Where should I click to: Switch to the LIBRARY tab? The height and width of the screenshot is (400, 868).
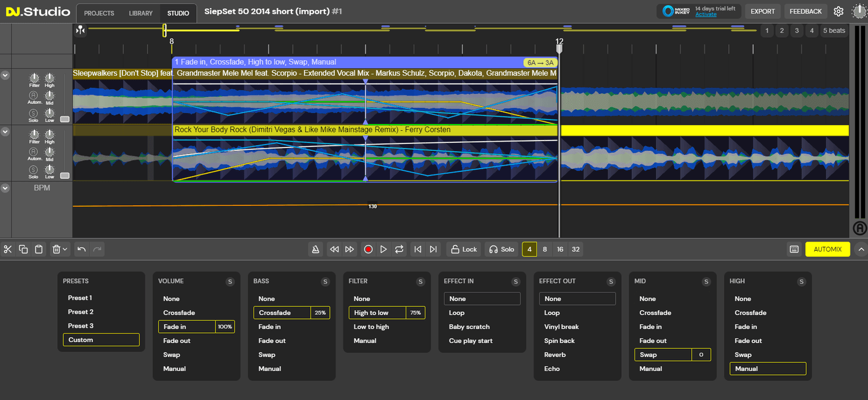point(141,13)
